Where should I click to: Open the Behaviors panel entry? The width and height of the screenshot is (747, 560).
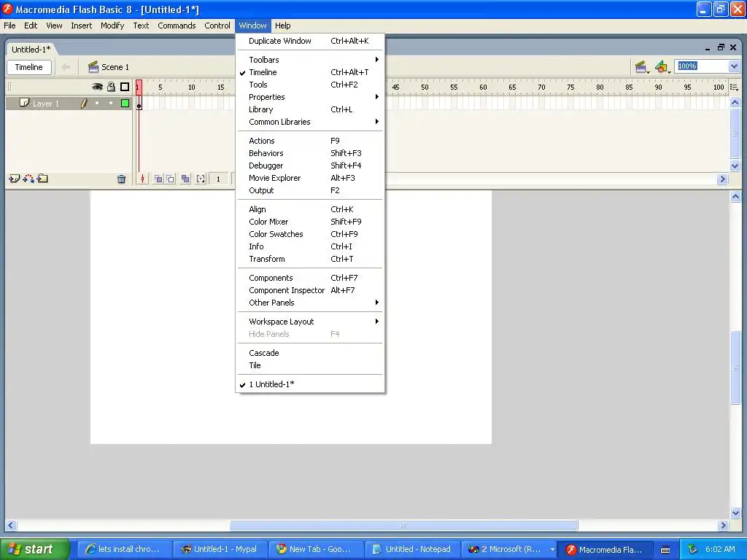click(309, 153)
